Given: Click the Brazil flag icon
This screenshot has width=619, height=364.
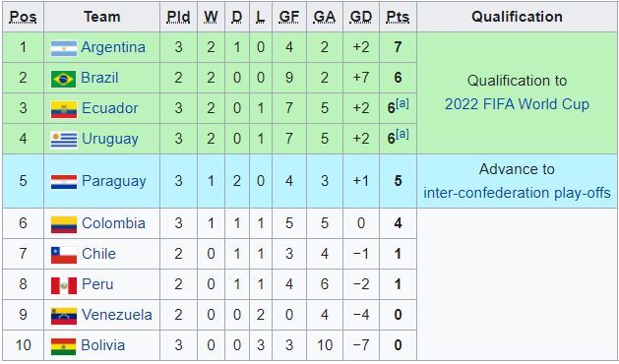Looking at the screenshot, I should pyautogui.click(x=63, y=79).
